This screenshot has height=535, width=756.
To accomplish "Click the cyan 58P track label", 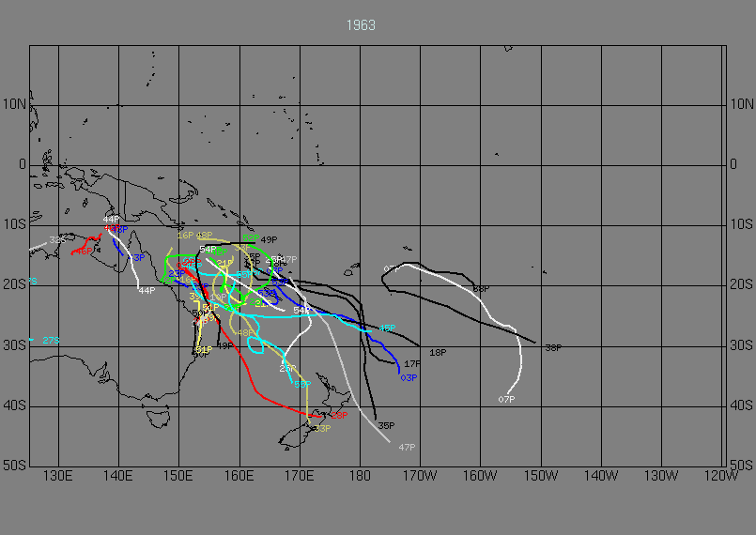I will click(x=302, y=384).
